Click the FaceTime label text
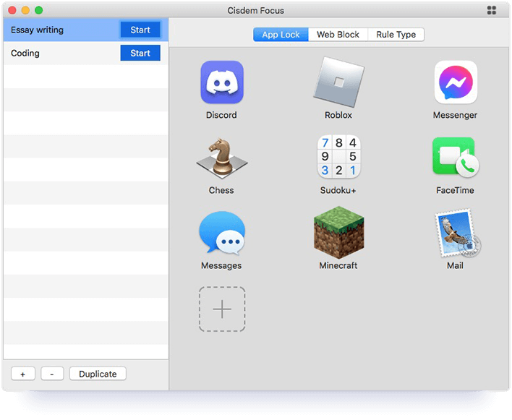 [455, 191]
